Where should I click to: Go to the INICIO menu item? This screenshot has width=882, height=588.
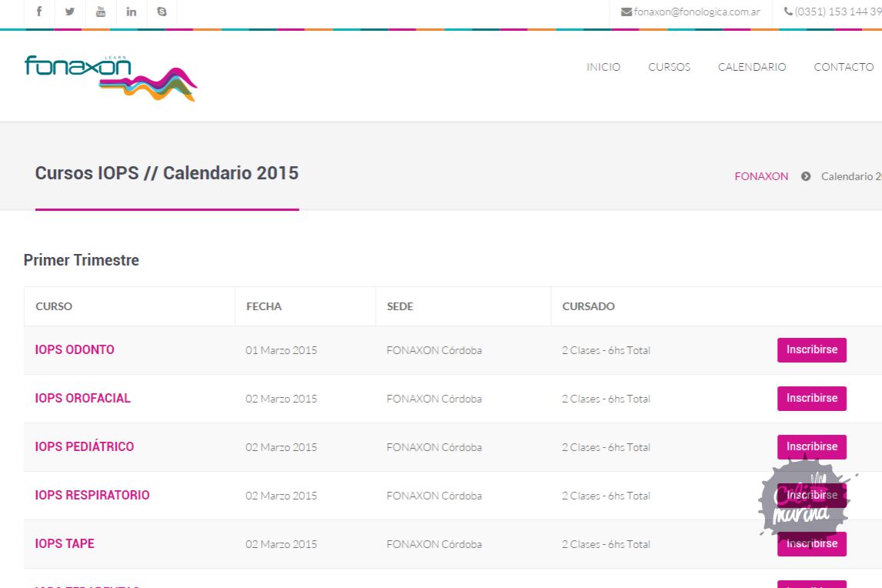603,67
